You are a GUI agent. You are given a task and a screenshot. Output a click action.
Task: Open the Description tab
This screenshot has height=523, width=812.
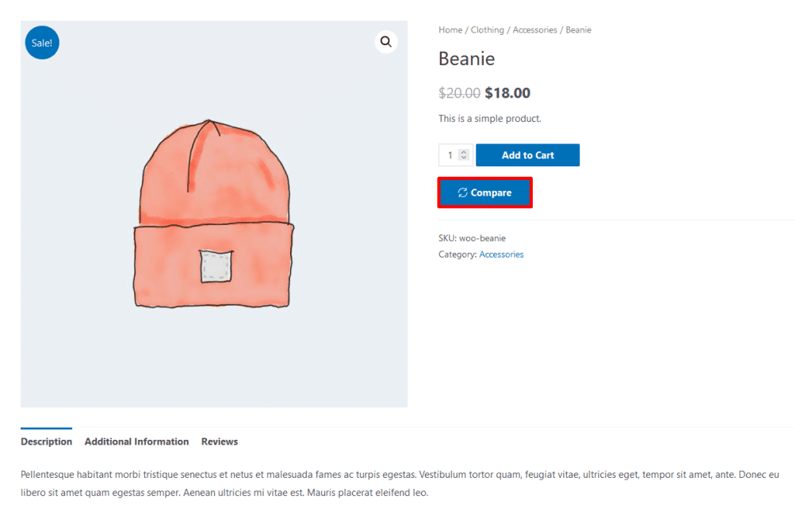pos(46,441)
